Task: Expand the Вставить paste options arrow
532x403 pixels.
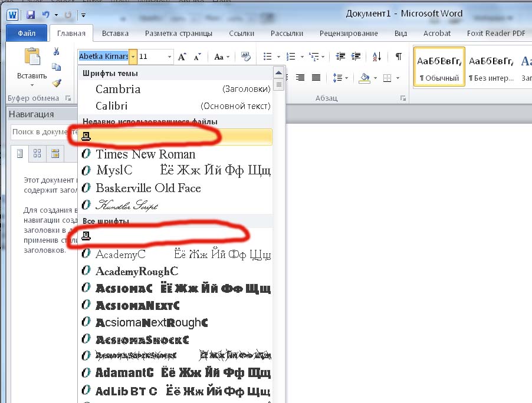Action: coord(32,85)
